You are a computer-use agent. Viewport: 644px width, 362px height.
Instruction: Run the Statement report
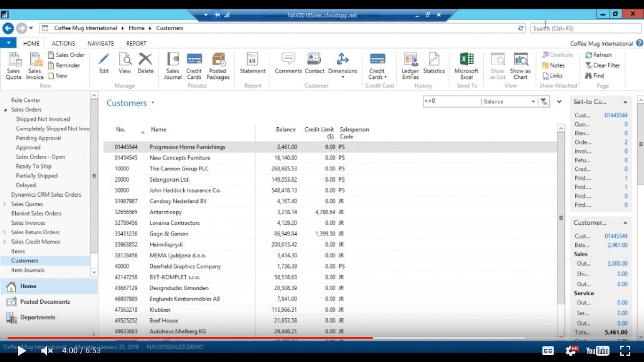(x=253, y=63)
